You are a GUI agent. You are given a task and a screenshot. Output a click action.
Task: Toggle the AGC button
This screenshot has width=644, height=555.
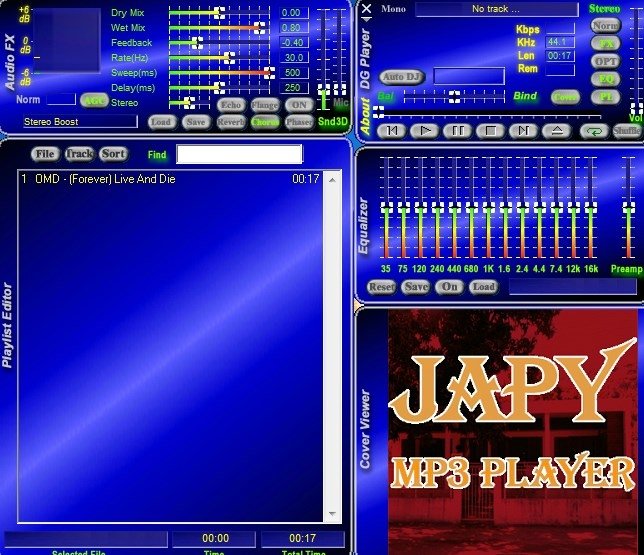94,100
